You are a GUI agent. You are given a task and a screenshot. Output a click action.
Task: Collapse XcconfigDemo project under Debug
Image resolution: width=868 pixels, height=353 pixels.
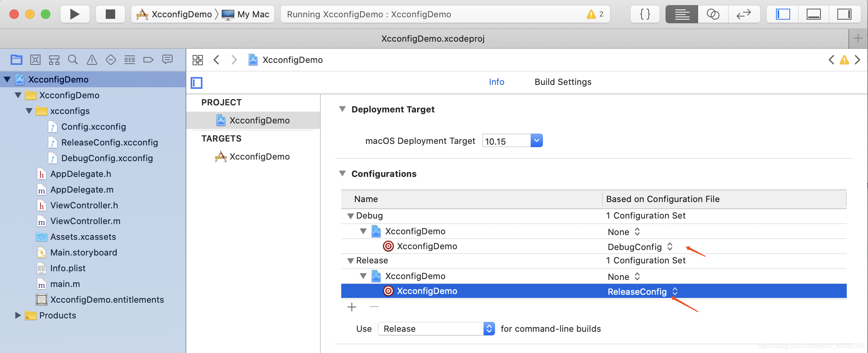tap(363, 231)
